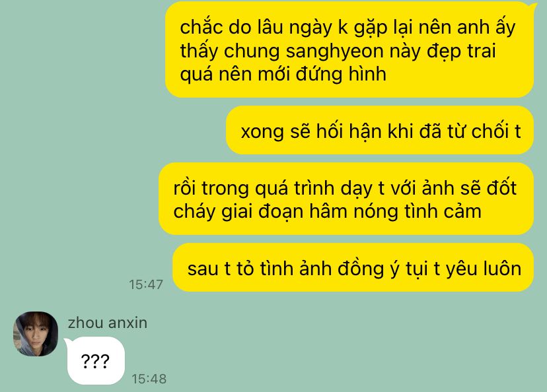Click the phrase "quá nên mới đứng hình"
Screen dimensions: 547x392
[283, 74]
